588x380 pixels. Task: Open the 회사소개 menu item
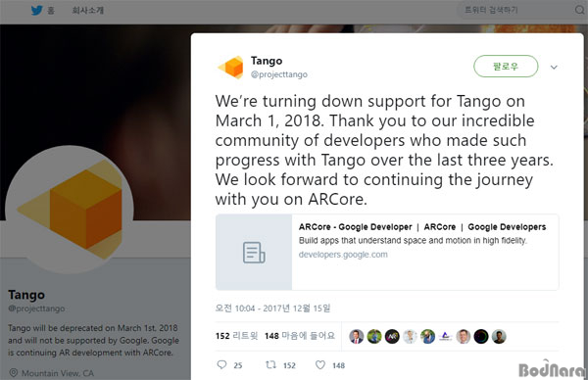88,10
